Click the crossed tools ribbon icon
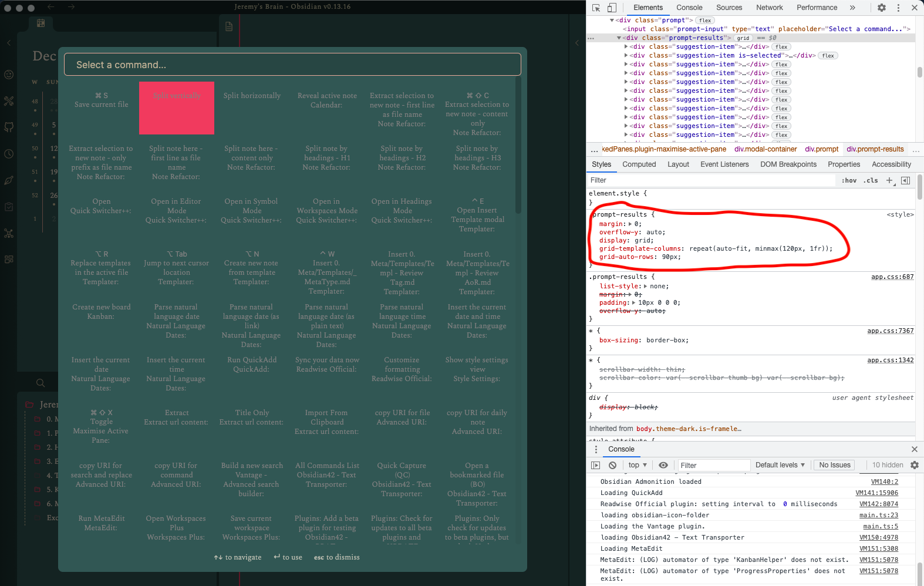The height and width of the screenshot is (586, 924). point(9,101)
